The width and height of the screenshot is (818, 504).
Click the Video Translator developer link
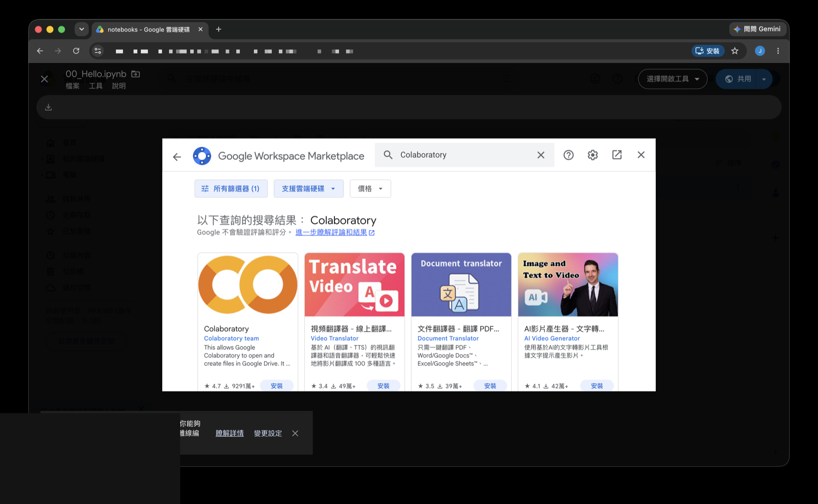point(334,338)
